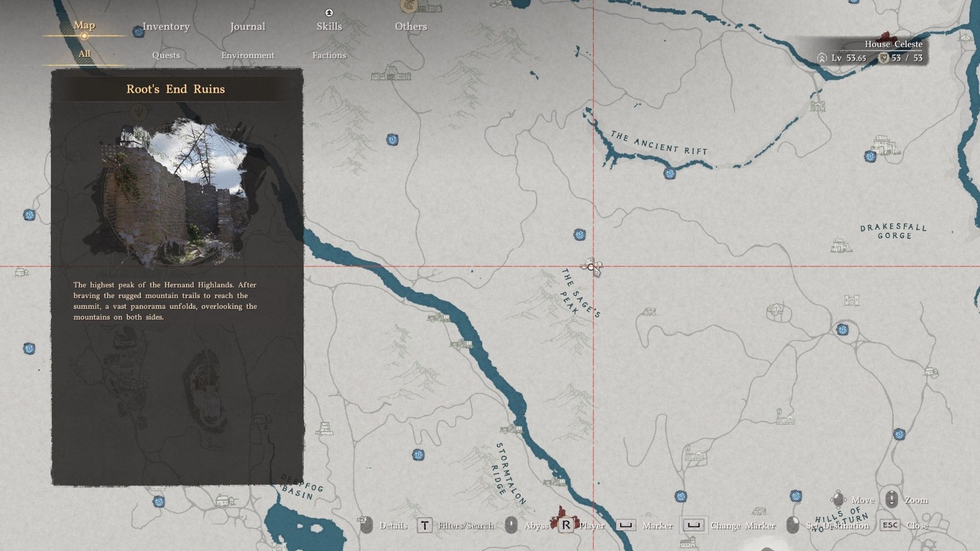Image resolution: width=980 pixels, height=551 pixels.
Task: Click the Set Destination label
Action: [x=838, y=525]
